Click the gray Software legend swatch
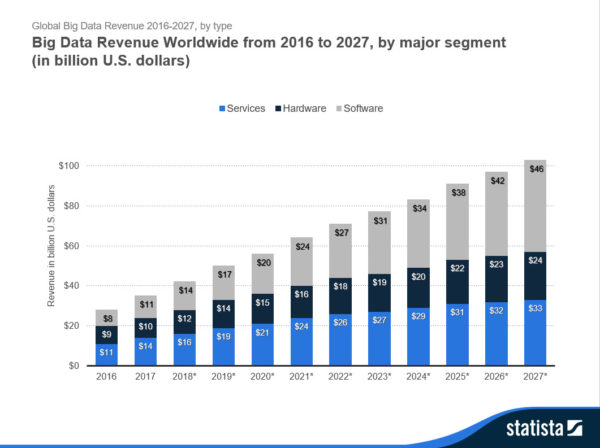Image resolution: width=600 pixels, height=448 pixels. [x=341, y=108]
